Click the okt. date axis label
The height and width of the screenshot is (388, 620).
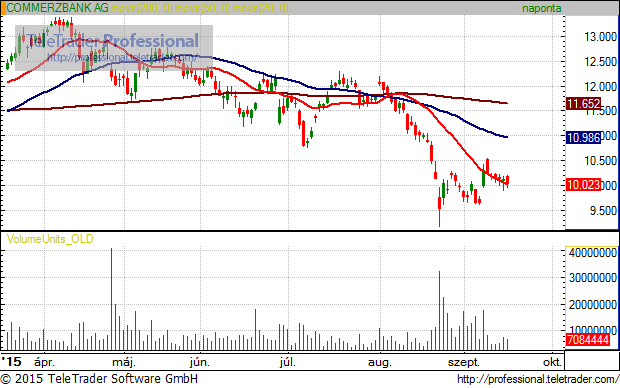tap(552, 362)
